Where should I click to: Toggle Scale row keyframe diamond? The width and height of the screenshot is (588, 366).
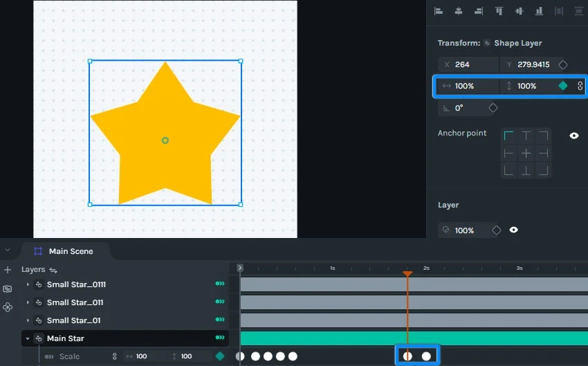220,356
